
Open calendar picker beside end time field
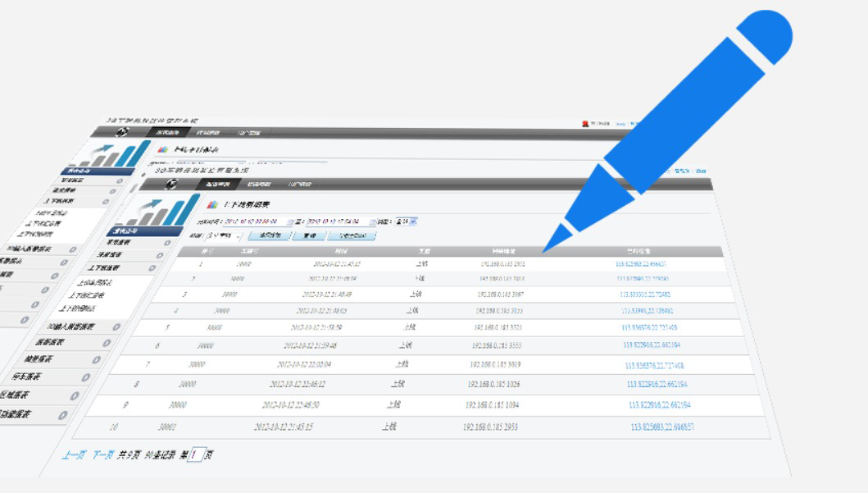[x=373, y=221]
